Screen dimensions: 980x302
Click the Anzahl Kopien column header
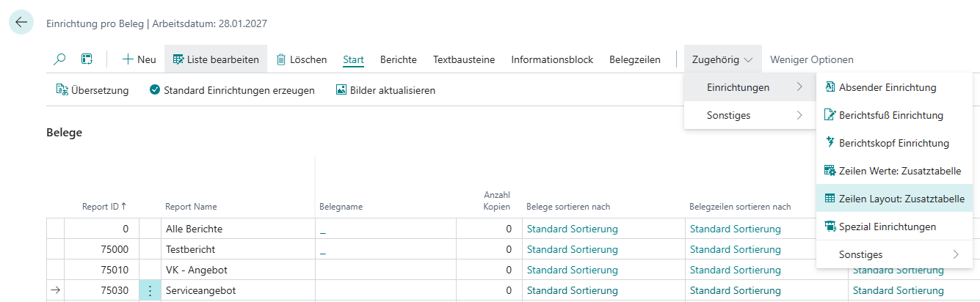pos(496,201)
